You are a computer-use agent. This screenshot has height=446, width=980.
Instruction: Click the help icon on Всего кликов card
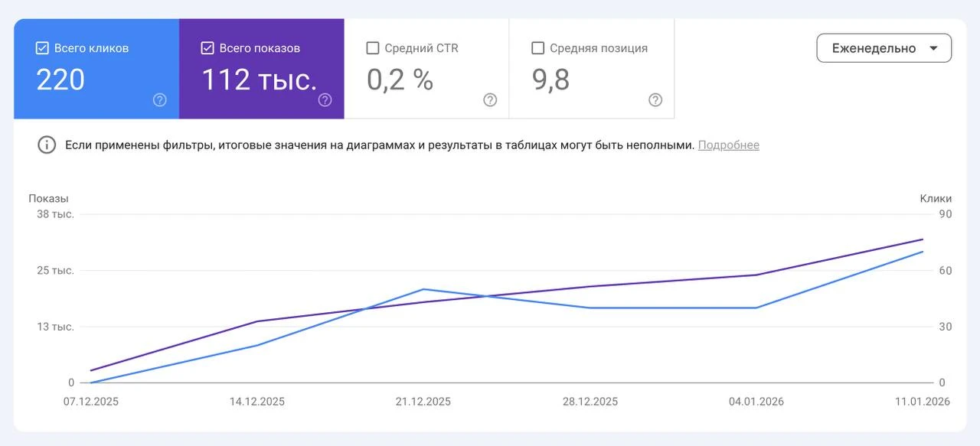tap(158, 99)
